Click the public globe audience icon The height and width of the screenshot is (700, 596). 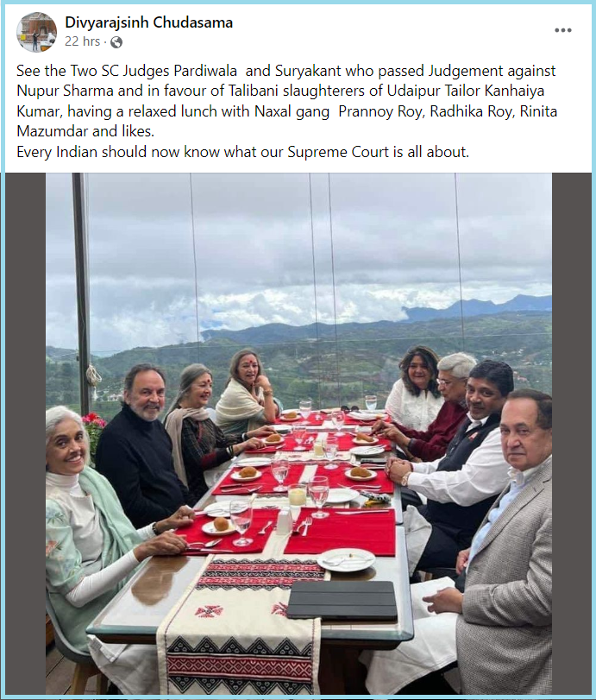[x=116, y=42]
